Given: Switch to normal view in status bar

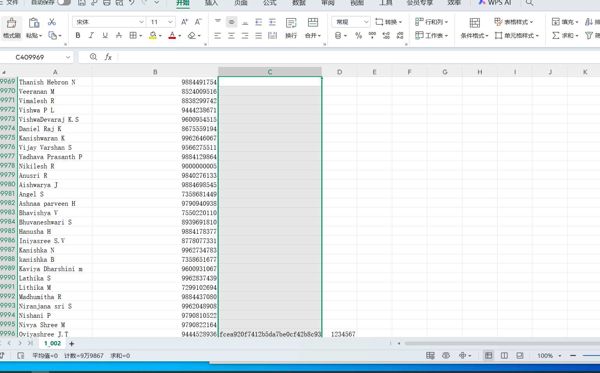Looking at the screenshot, I should click(488, 355).
